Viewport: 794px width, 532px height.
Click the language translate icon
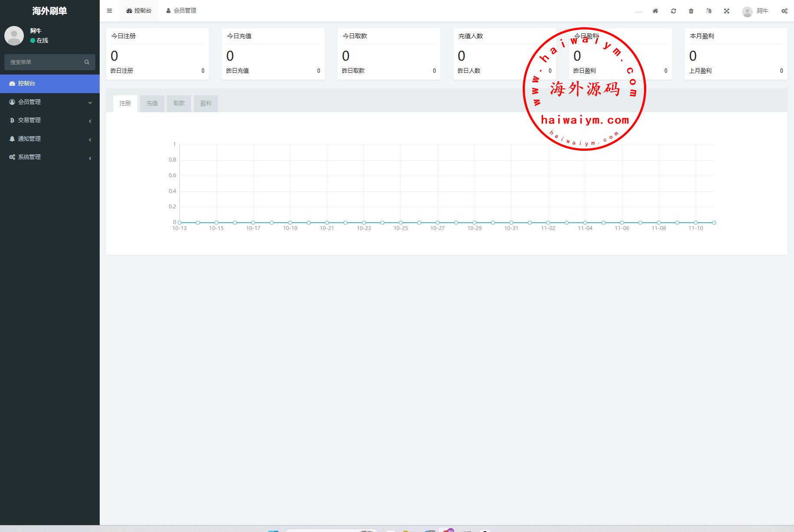pos(709,11)
